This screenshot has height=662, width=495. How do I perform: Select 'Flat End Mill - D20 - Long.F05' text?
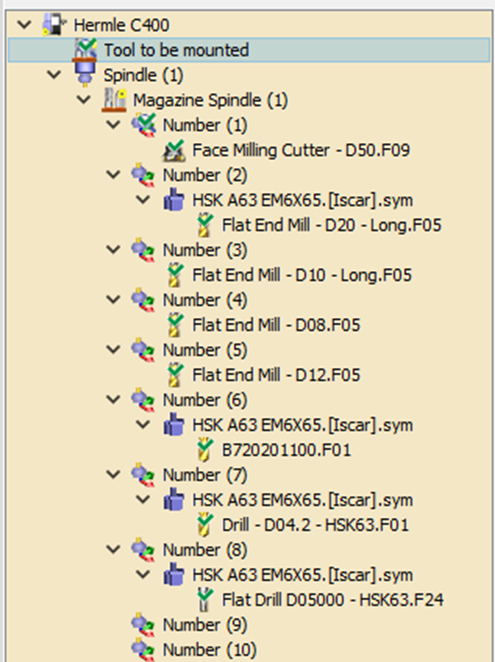(332, 225)
